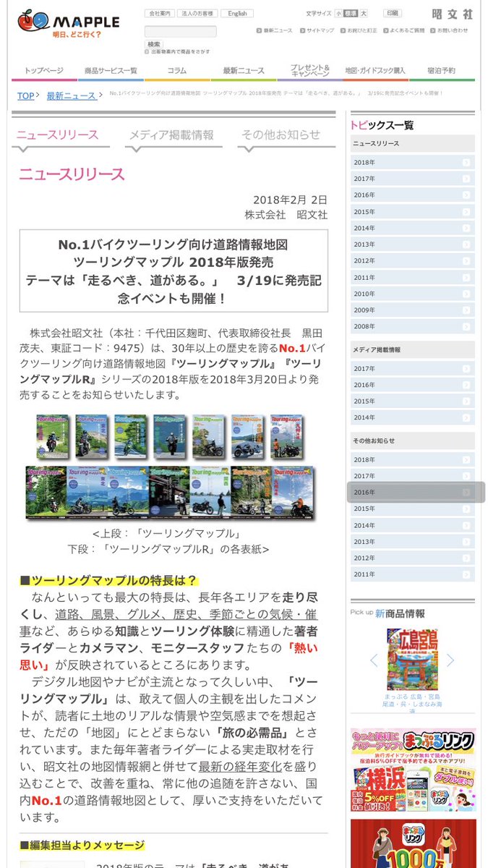Click the 検索 search button
The height and width of the screenshot is (868, 488).
pos(154,44)
